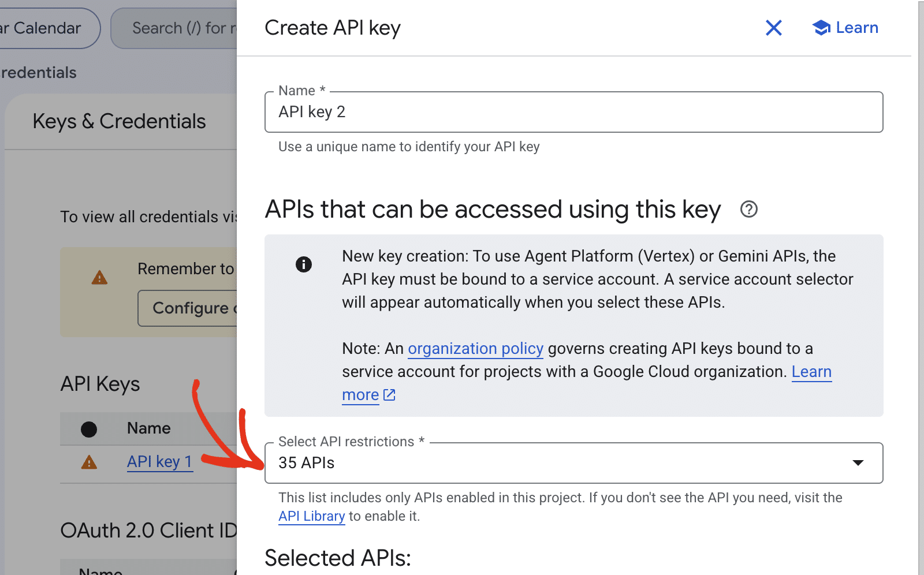Click the Selected APIs heading
Viewport: 924px width, 575px height.
(338, 558)
